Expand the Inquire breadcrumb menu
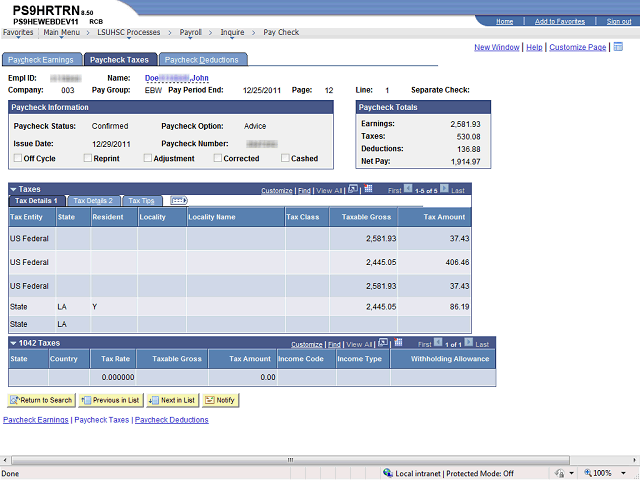The width and height of the screenshot is (640, 480). (x=232, y=33)
